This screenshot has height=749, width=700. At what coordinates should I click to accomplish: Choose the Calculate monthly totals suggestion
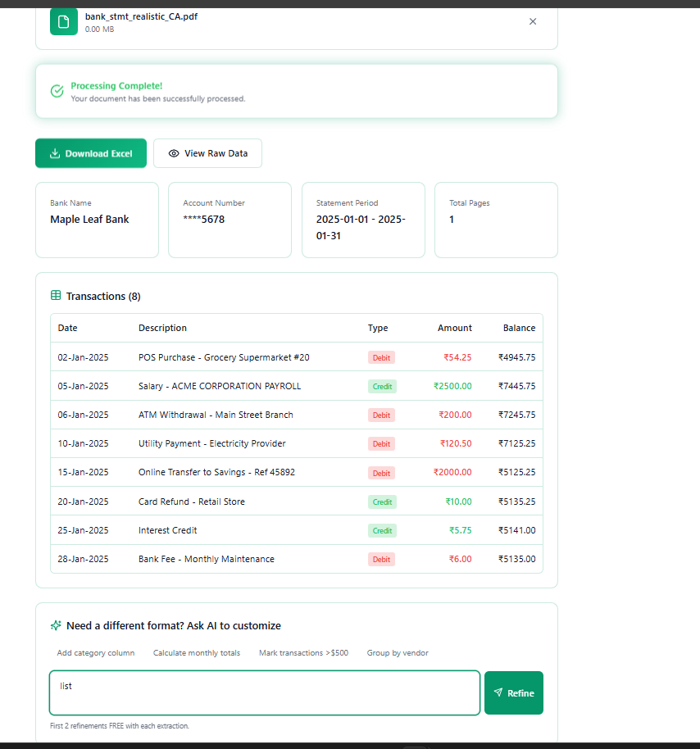197,652
